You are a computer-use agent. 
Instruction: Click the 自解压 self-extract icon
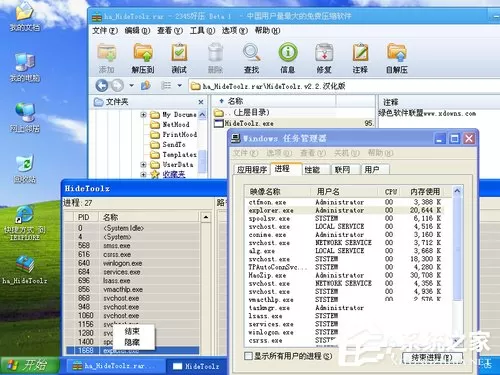[x=397, y=53]
